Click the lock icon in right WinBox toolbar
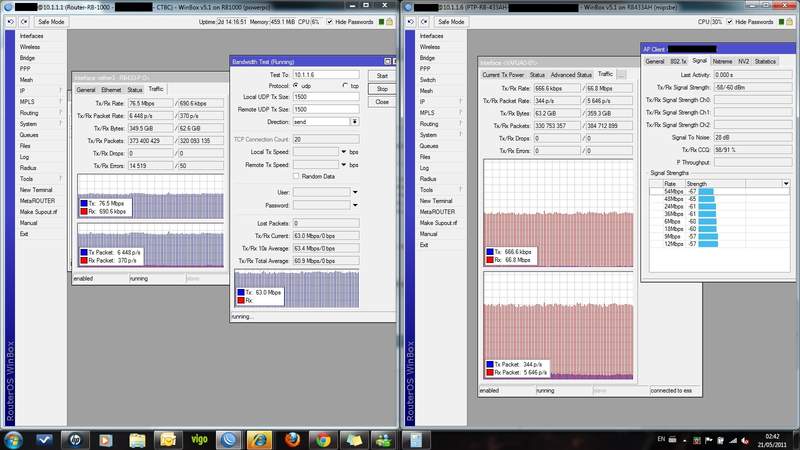 click(x=790, y=22)
